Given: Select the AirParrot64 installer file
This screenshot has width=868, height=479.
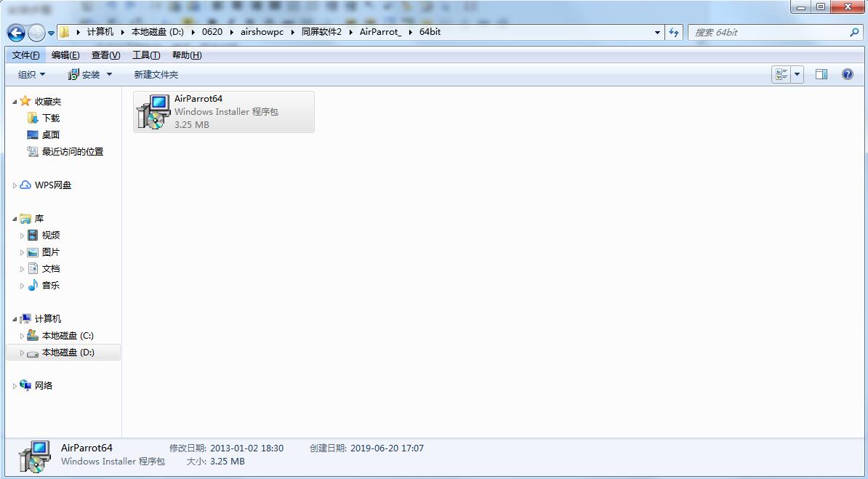Looking at the screenshot, I should point(224,112).
